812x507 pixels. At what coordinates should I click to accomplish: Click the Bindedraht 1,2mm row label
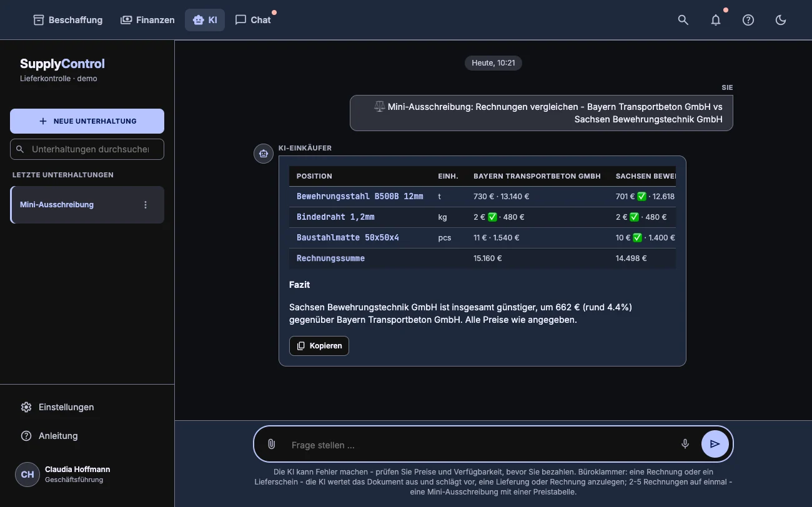coord(335,217)
